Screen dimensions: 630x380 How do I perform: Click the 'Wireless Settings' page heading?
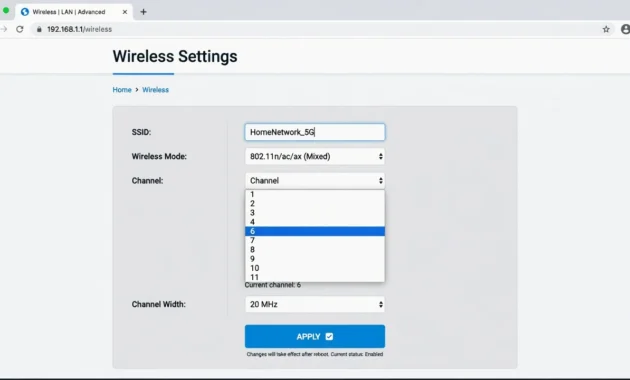[x=175, y=56]
